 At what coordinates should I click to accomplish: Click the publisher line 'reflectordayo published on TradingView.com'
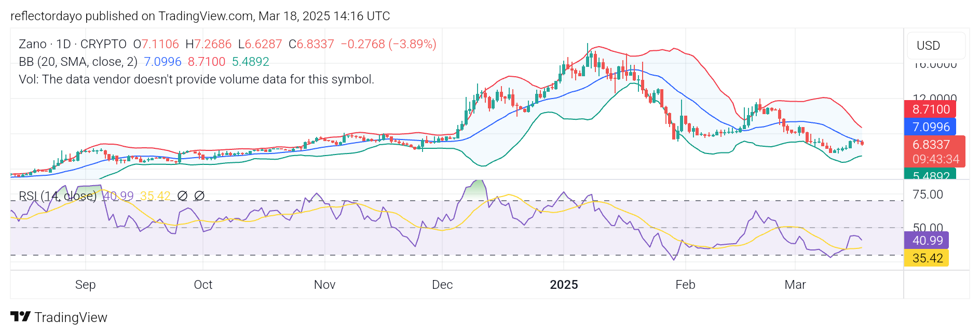pyautogui.click(x=132, y=16)
